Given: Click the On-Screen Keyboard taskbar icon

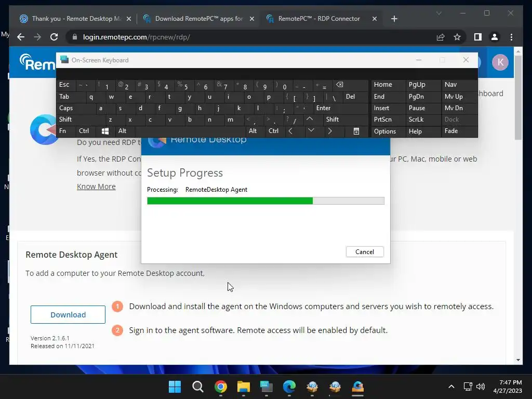Looking at the screenshot, I should 267,387.
